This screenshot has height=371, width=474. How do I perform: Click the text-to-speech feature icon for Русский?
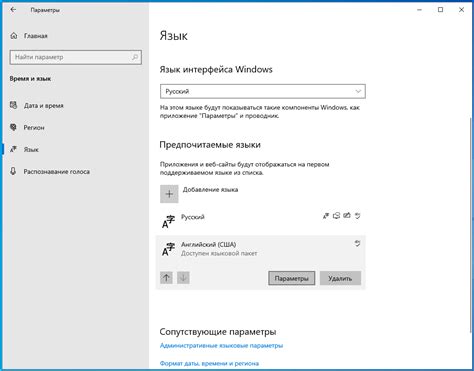[x=336, y=216]
